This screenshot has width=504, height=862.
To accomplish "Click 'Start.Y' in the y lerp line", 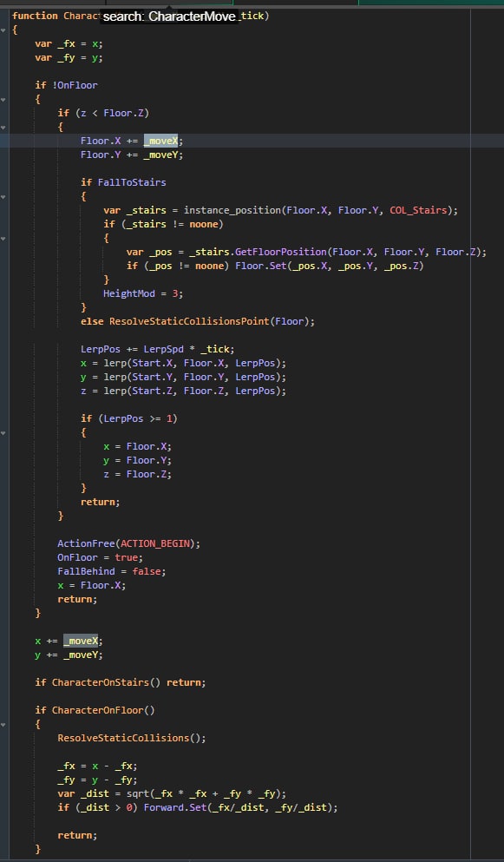I will point(152,377).
